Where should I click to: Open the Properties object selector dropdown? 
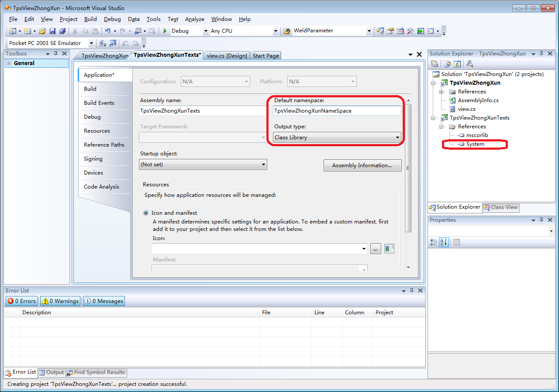point(551,231)
